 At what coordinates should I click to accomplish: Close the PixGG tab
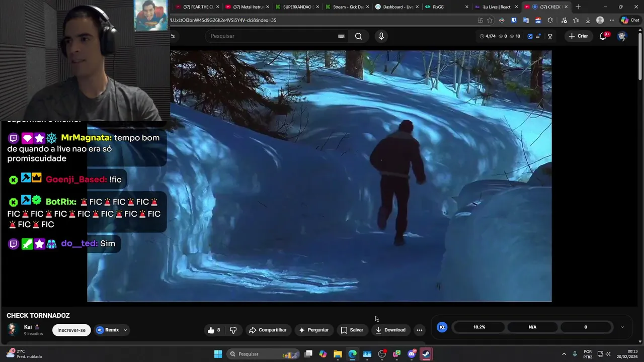point(466,7)
